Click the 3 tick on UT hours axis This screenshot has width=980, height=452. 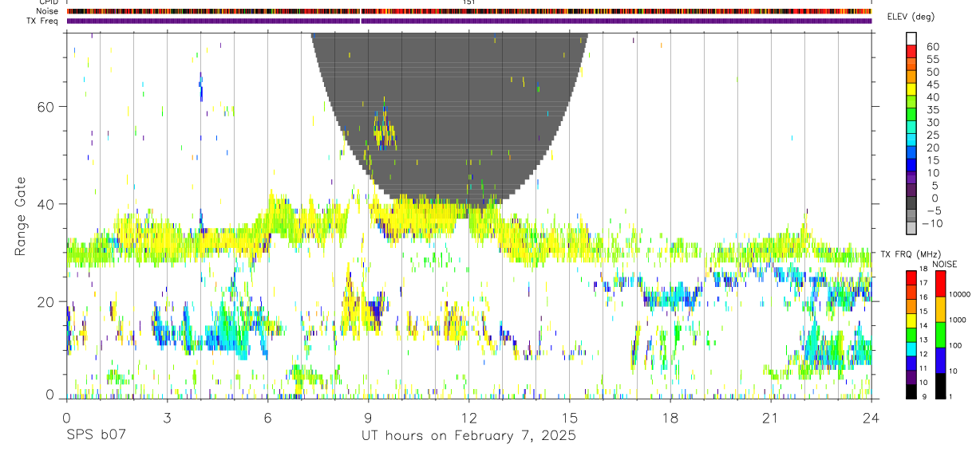[167, 418]
